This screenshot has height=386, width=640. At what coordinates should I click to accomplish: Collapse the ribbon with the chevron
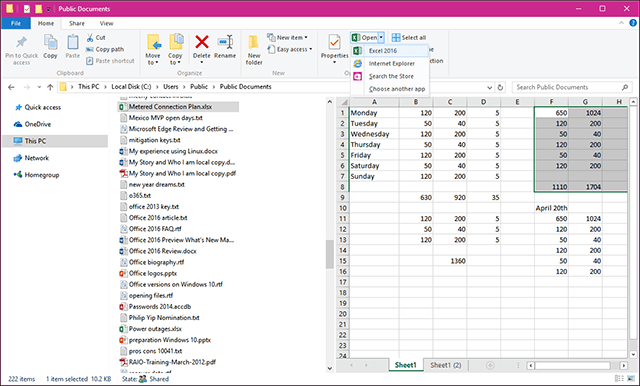pyautogui.click(x=621, y=23)
